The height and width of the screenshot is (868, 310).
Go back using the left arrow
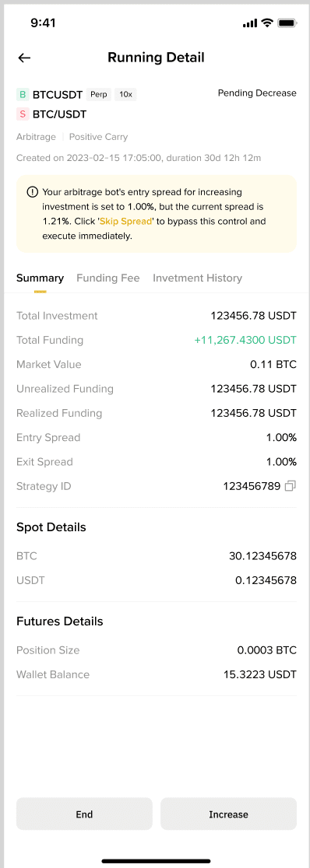pos(24,58)
